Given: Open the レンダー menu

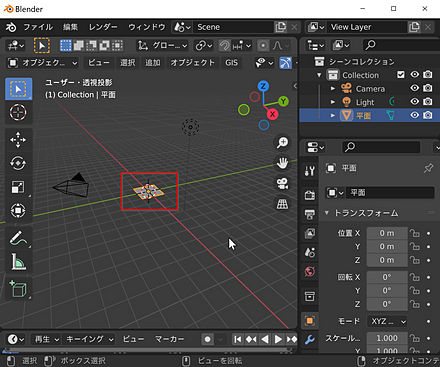Looking at the screenshot, I should (x=103, y=27).
